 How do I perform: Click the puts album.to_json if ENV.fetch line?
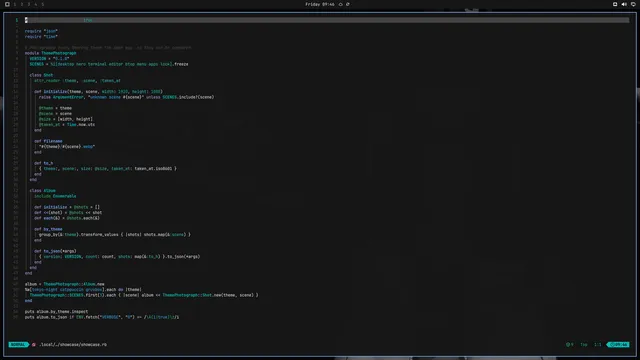click(x=102, y=317)
